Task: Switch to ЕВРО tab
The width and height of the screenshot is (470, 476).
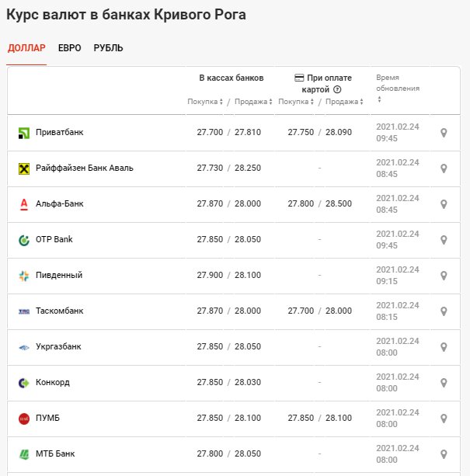Action: pyautogui.click(x=69, y=48)
